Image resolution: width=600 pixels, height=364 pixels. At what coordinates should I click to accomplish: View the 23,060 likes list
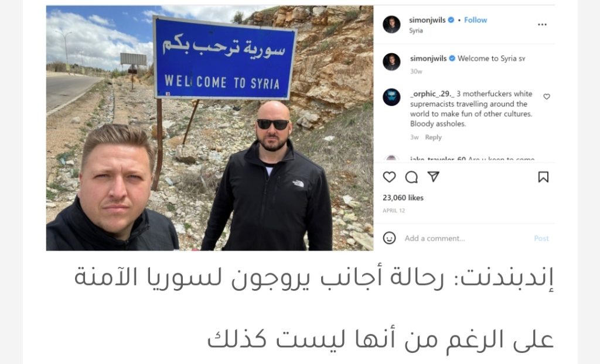403,198
